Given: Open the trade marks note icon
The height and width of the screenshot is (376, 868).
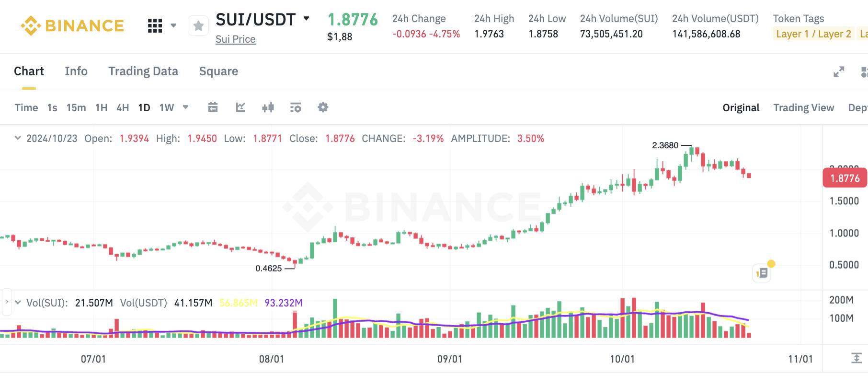Looking at the screenshot, I should (762, 273).
